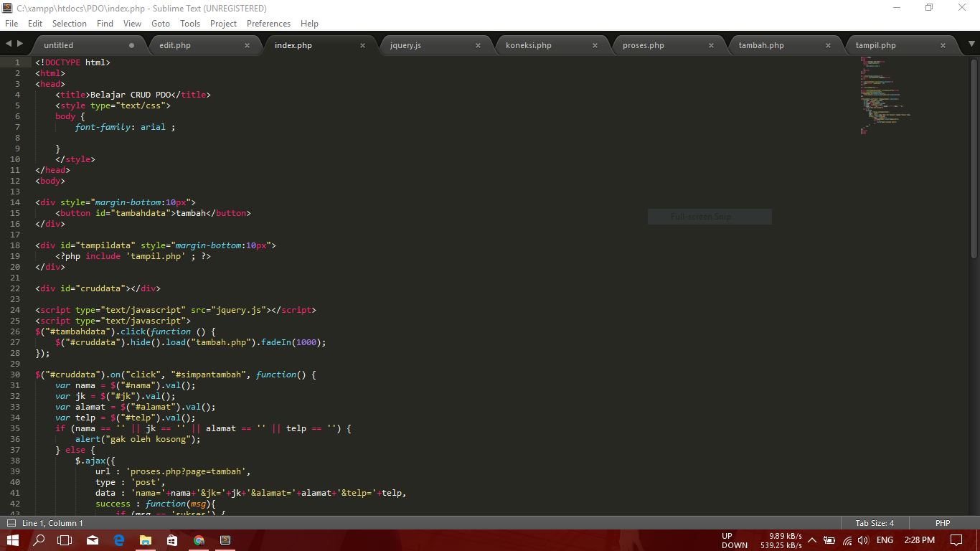Switch to the tampil.php tab

coord(875,45)
